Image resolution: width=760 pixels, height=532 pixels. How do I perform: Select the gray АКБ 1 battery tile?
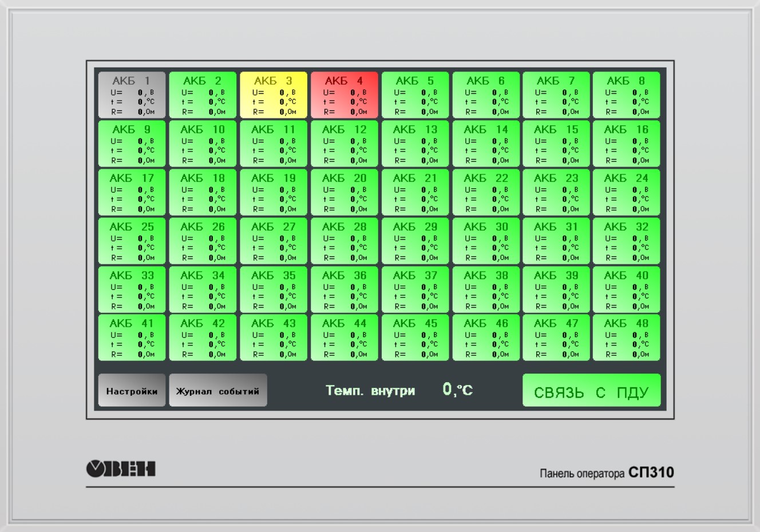coord(132,95)
